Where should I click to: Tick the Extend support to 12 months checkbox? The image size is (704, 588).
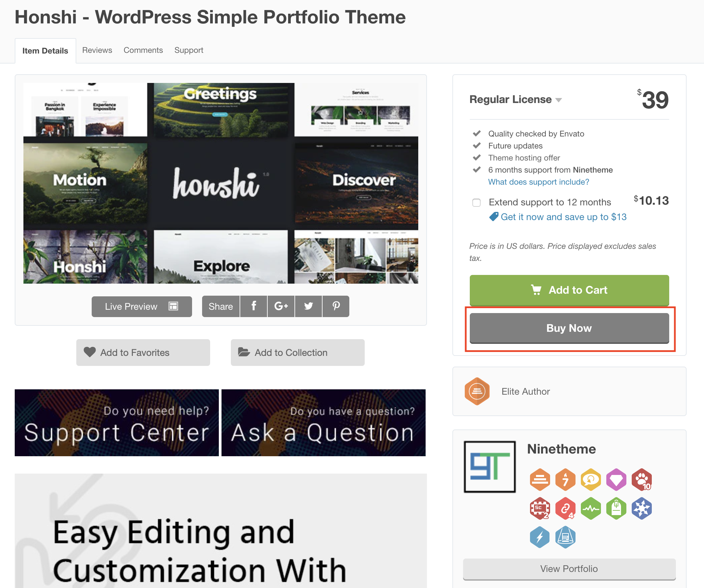coord(476,203)
